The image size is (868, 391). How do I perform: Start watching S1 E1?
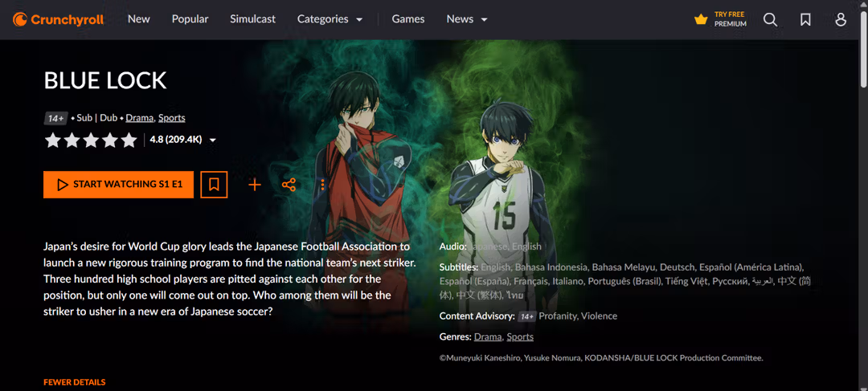click(118, 185)
